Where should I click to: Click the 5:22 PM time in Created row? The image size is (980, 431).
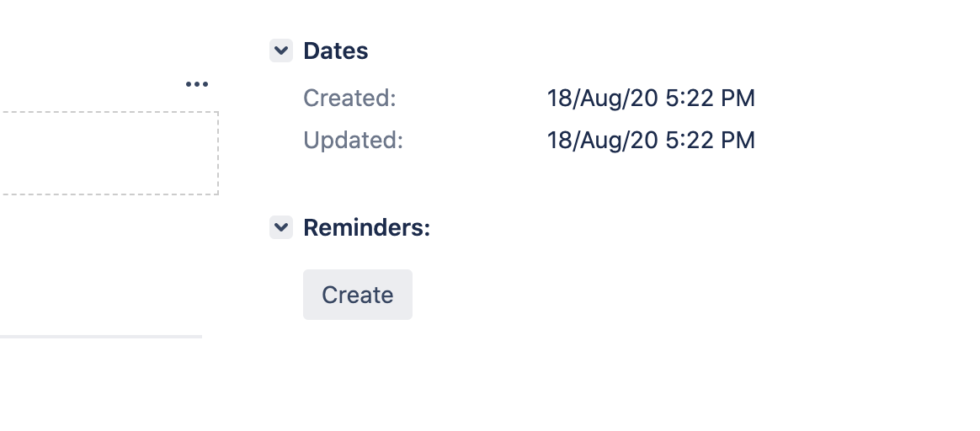710,98
